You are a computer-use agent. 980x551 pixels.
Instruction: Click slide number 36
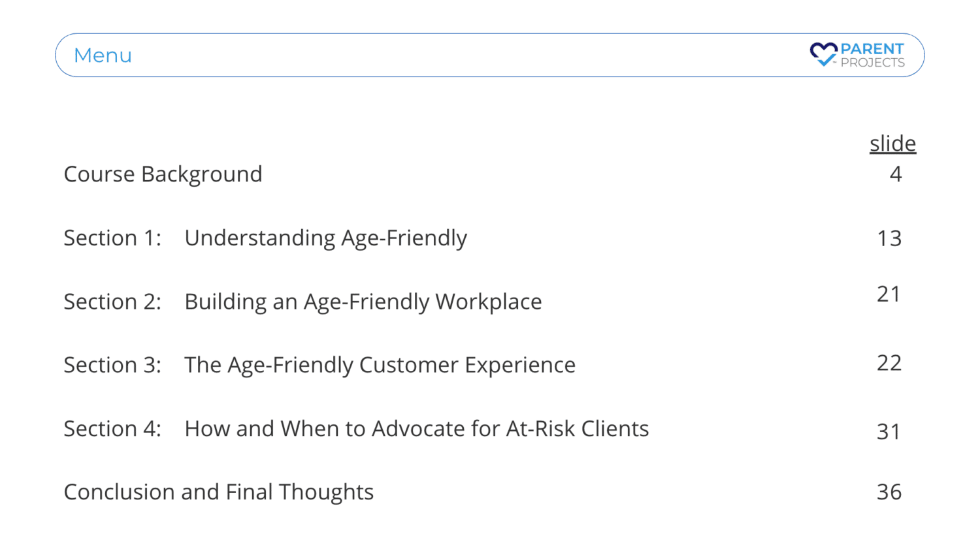pos(889,492)
